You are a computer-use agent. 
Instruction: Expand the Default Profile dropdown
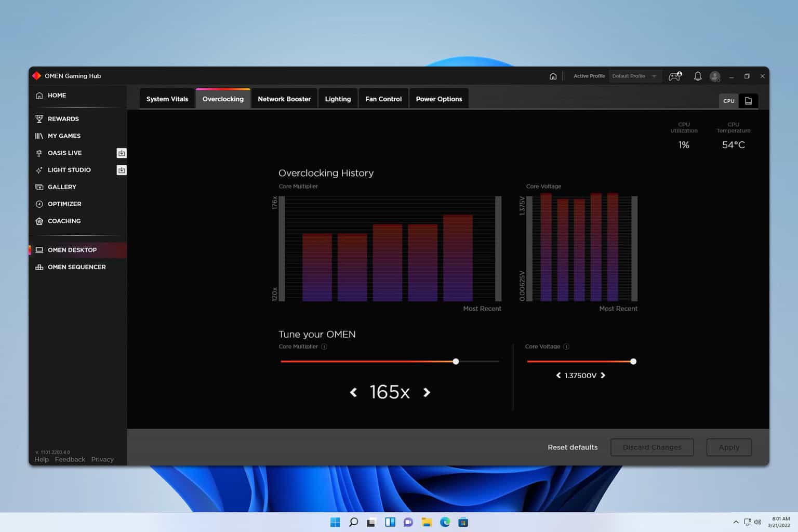coord(635,76)
